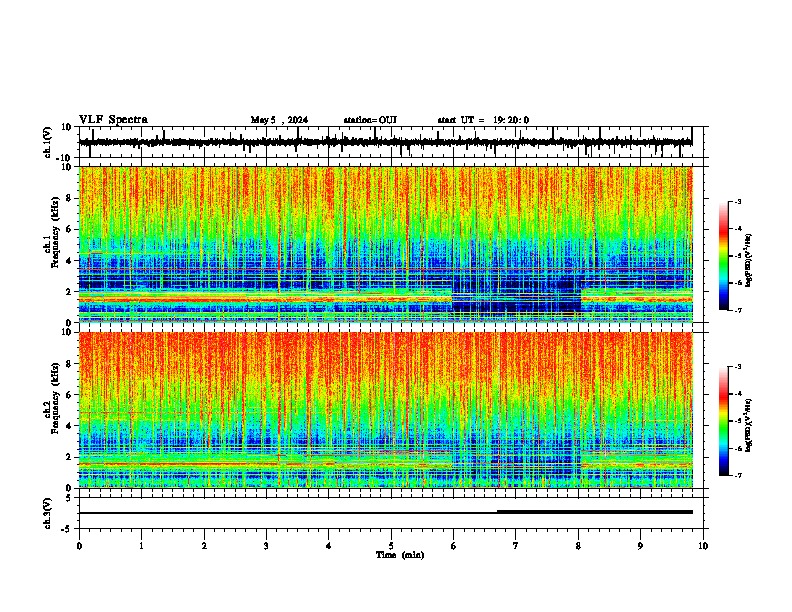Image resolution: width=792 pixels, height=612 pixels.
Task: Click the ch.2 spectrogram's dark gap near minute 7
Action: [x=516, y=462]
